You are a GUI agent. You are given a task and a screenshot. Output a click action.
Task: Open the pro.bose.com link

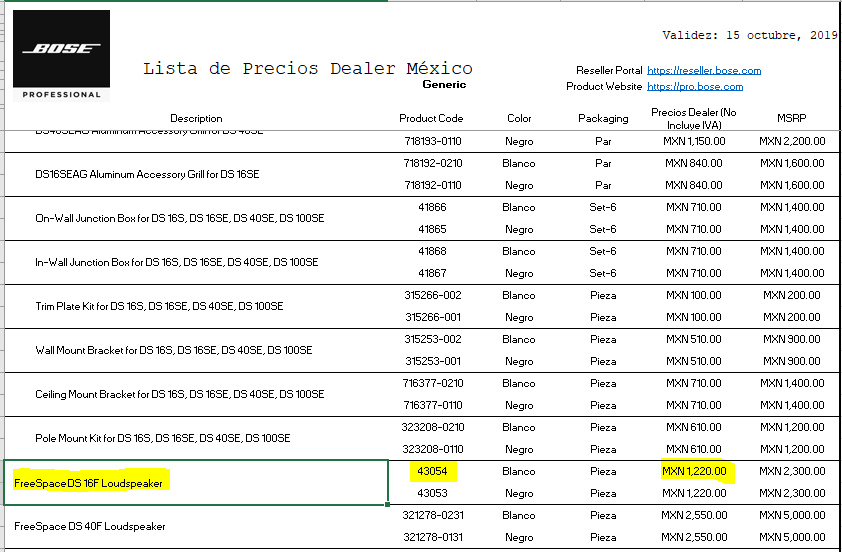tap(695, 86)
